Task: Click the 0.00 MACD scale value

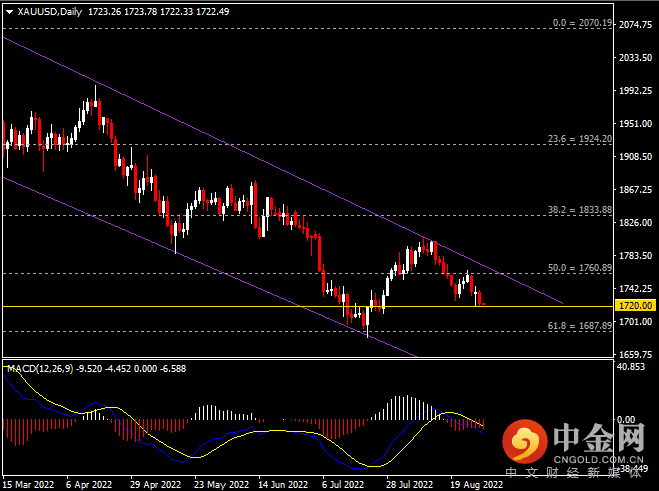Action: [x=626, y=420]
